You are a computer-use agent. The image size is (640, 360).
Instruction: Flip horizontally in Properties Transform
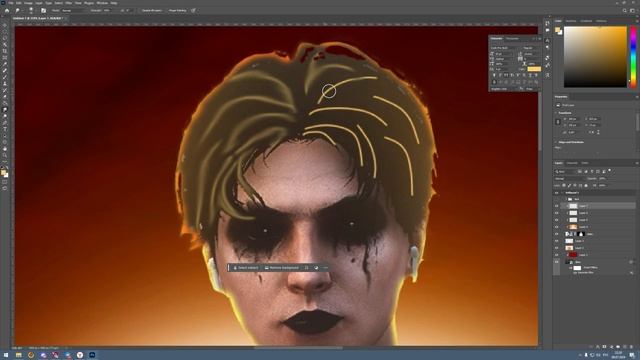[x=592, y=132]
